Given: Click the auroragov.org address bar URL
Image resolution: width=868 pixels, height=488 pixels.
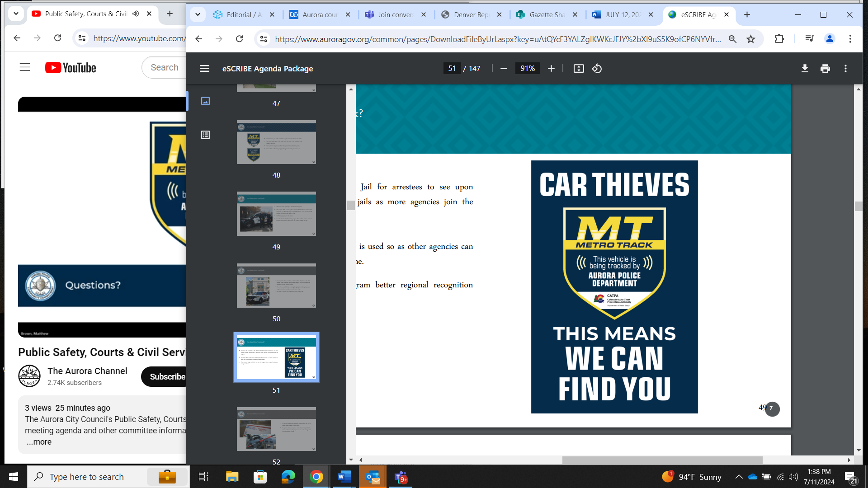Looking at the screenshot, I should (497, 39).
